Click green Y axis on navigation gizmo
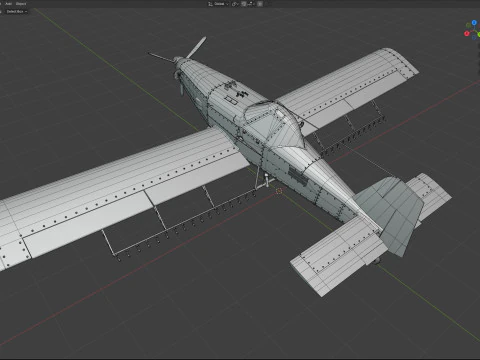The image size is (480, 360). click(x=479, y=35)
